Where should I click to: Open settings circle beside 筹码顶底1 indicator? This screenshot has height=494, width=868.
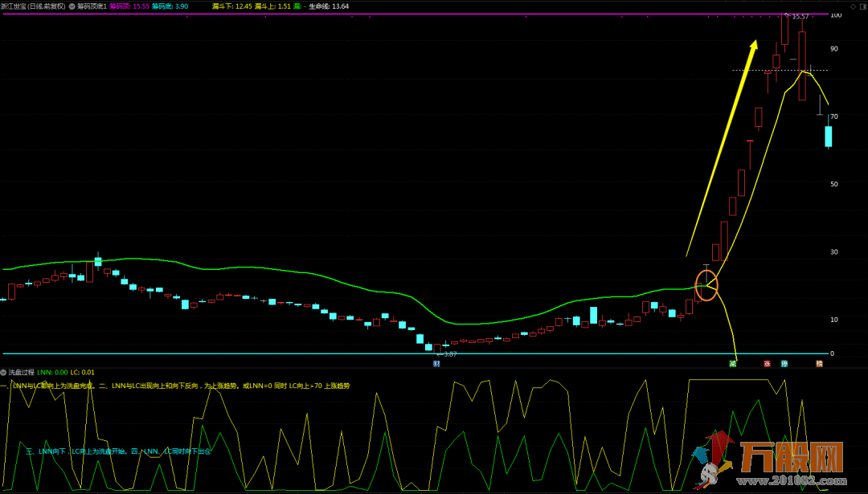(x=72, y=6)
